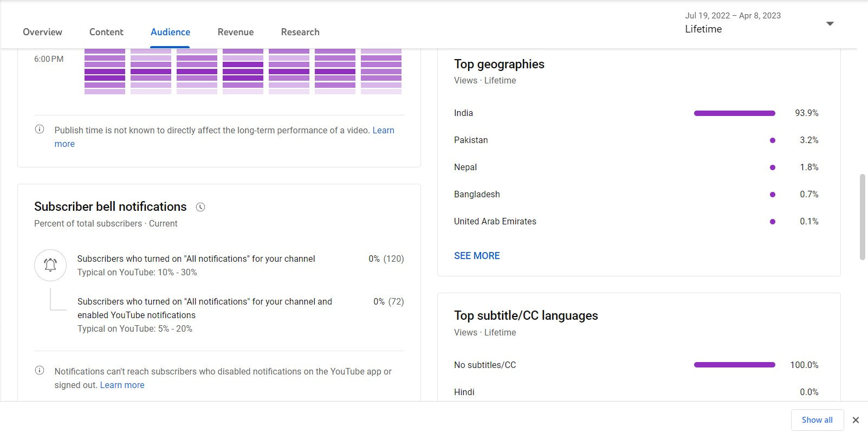This screenshot has height=439, width=868.
Task: Go to the Revenue tab
Action: coord(235,32)
